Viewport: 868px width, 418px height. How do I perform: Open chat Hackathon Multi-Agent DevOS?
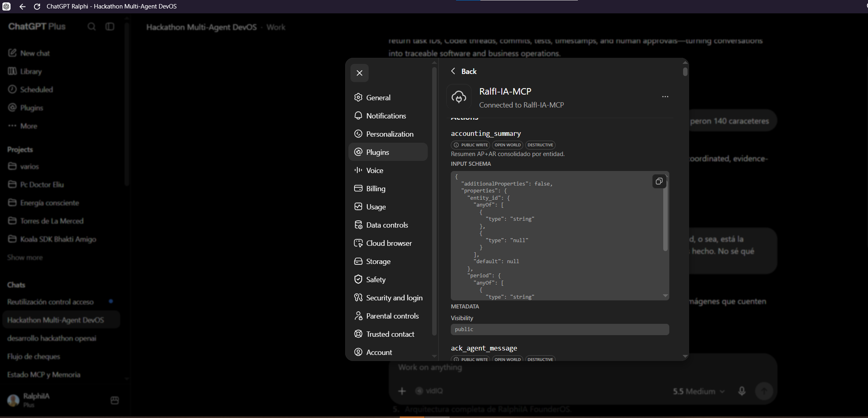click(61, 320)
